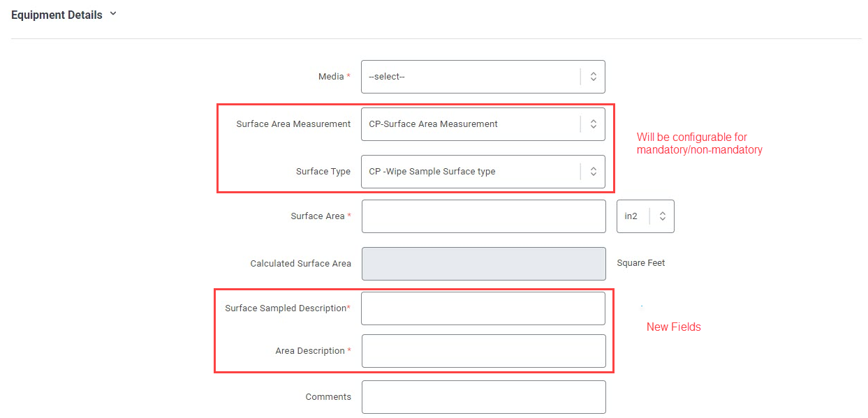Viewport: 868px width, 418px height.
Task: Click the Area Description label
Action: point(310,351)
